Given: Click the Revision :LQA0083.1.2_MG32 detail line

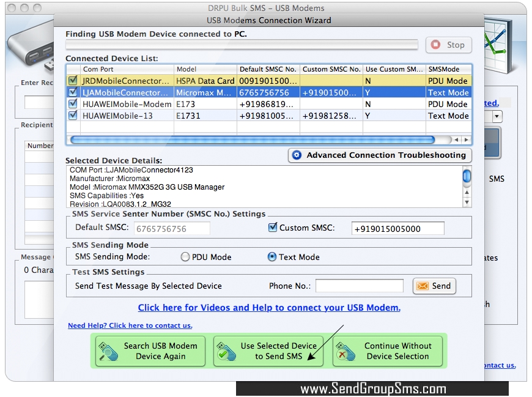Looking at the screenshot, I should 120,204.
